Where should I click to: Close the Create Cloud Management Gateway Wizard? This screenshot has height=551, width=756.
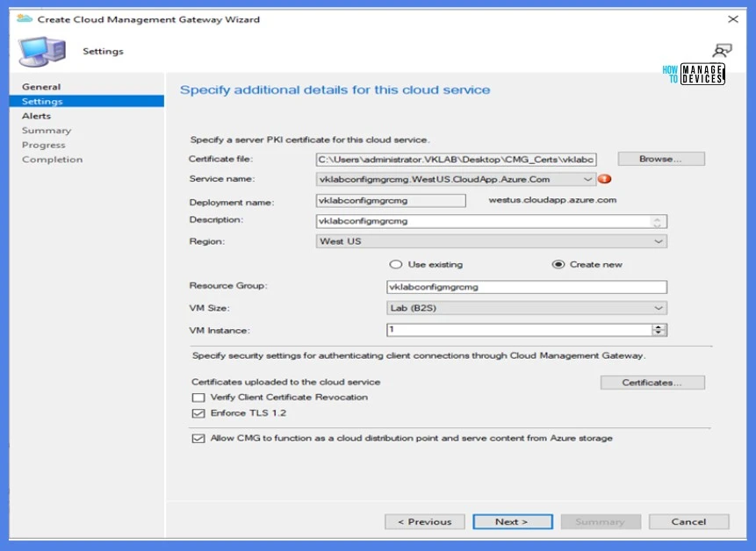click(x=733, y=19)
